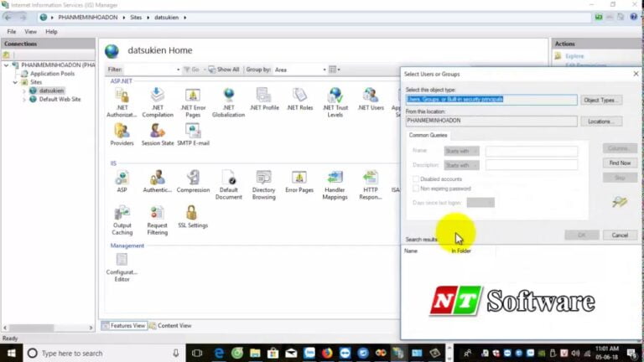Open the SSL Settings feature icon
Image resolution: width=644 pixels, height=362 pixels.
[x=192, y=215]
